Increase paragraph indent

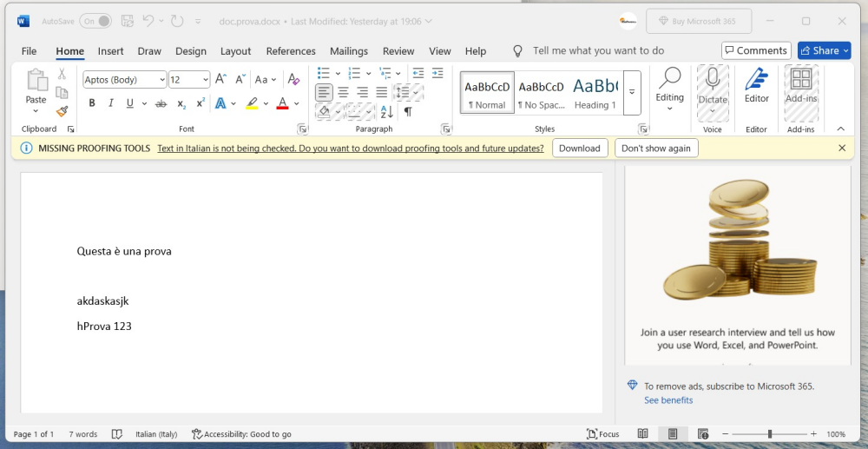pyautogui.click(x=437, y=73)
